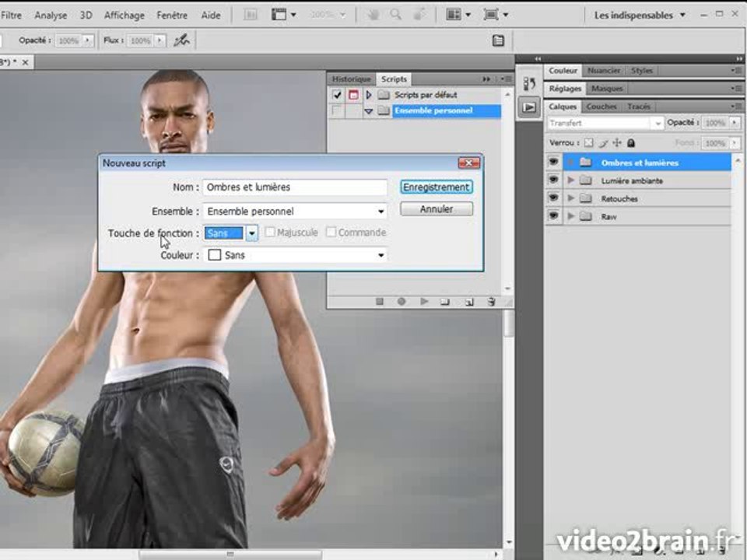The width and height of the screenshot is (747, 560).
Task: Open the Arrange Documents icon
Action: coord(458,15)
